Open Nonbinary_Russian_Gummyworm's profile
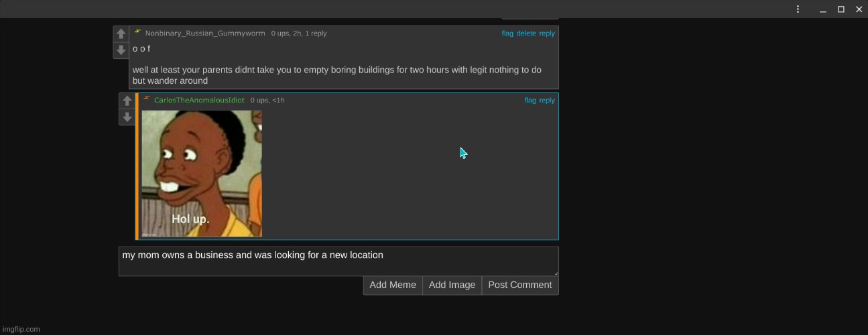Screen dimensions: 868x335 pyautogui.click(x=205, y=33)
